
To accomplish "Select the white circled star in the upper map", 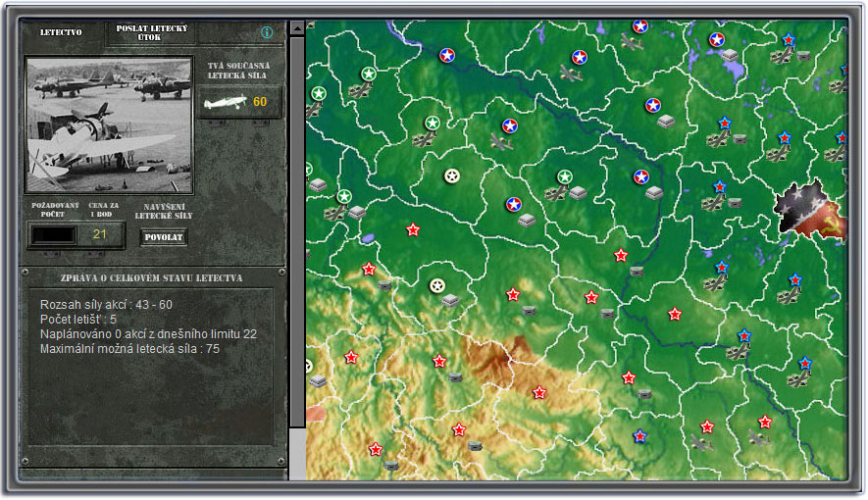I will click(452, 175).
